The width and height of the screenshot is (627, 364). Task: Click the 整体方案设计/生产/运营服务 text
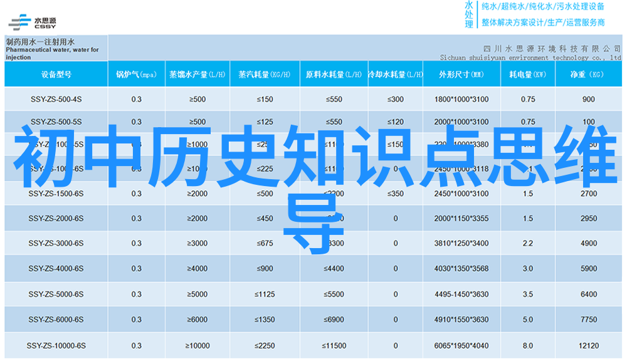542,22
